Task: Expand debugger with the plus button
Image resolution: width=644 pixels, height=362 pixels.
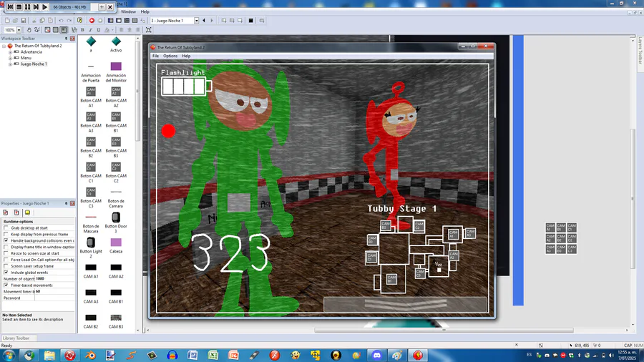Action: (102, 7)
